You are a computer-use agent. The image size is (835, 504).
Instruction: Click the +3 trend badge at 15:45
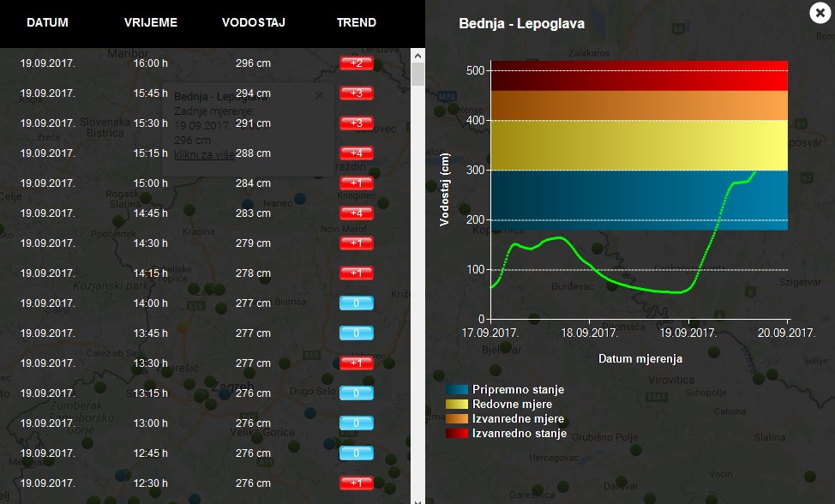[x=357, y=93]
